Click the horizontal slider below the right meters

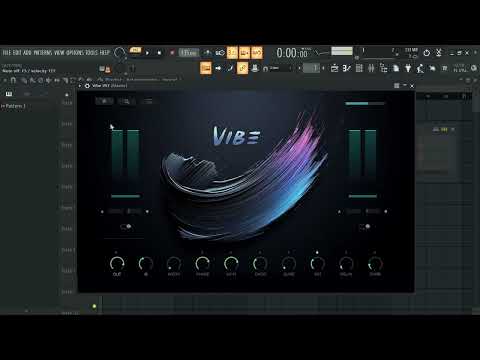click(363, 196)
